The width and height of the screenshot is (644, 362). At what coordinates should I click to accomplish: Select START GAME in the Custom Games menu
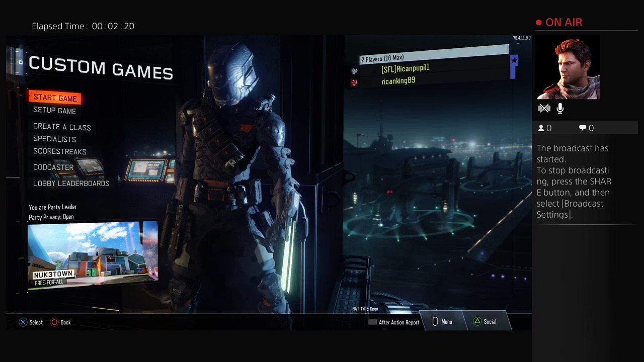click(55, 98)
